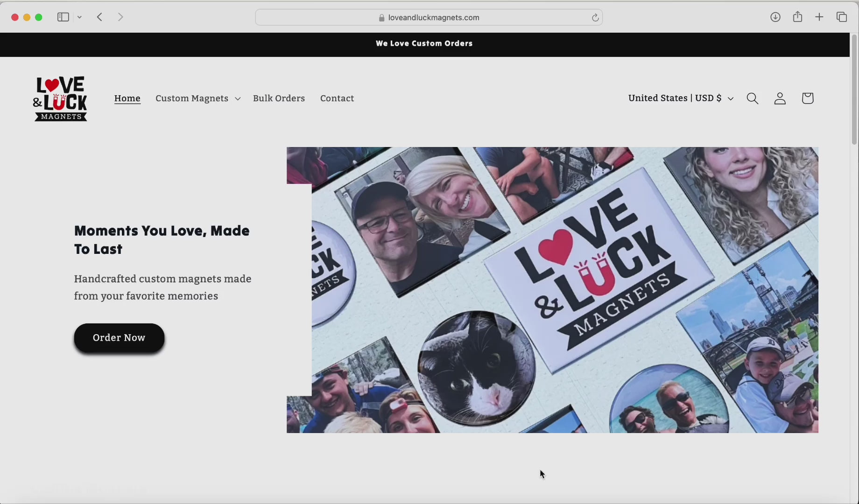The image size is (859, 504).
Task: Expand the Custom Magnets menu
Action: [x=198, y=98]
